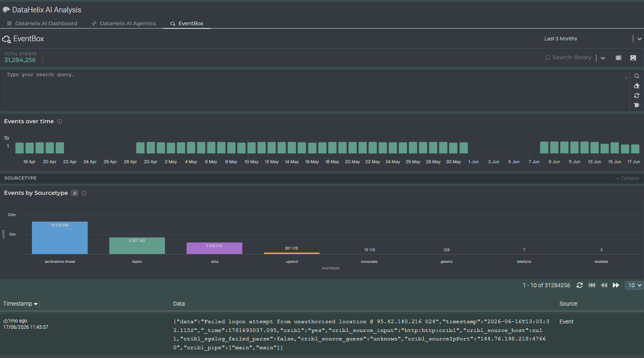
Task: Click the Source column header
Action: click(x=568, y=304)
